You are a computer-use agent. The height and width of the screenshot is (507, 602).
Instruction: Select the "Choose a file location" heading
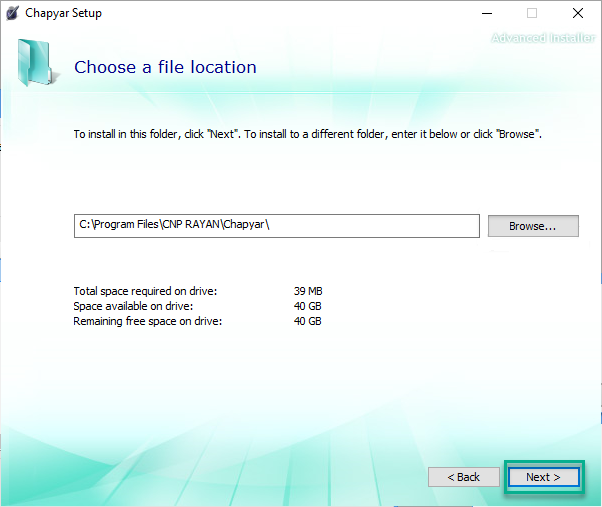165,67
